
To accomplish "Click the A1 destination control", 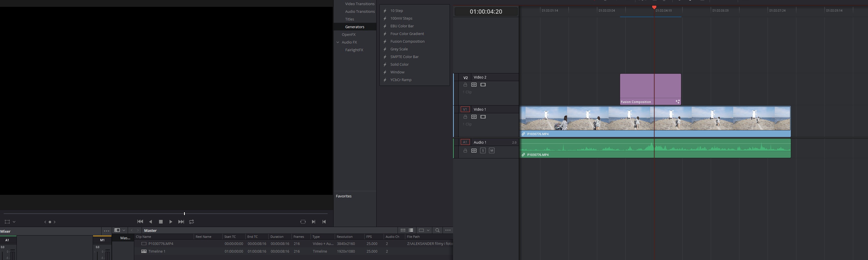I will 465,142.
